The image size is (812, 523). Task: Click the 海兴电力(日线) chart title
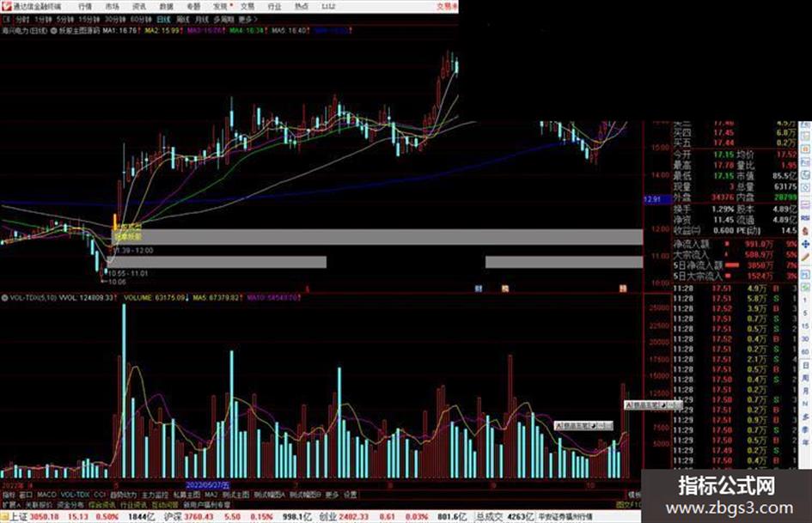tap(24, 31)
